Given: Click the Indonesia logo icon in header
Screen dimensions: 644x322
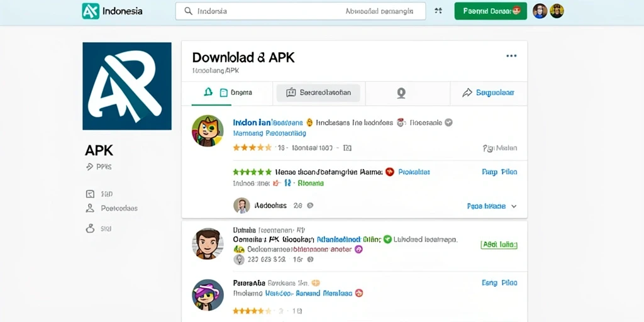Looking at the screenshot, I should click(x=91, y=11).
